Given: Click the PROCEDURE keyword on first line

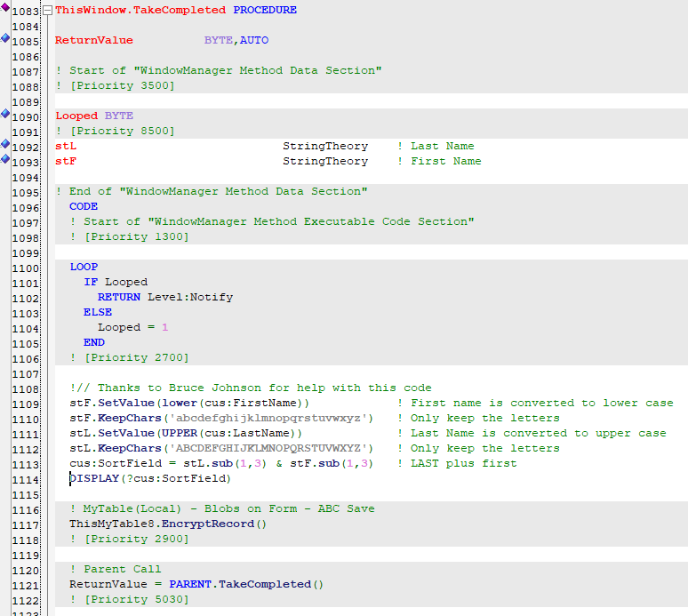Looking at the screenshot, I should pyautogui.click(x=265, y=11).
